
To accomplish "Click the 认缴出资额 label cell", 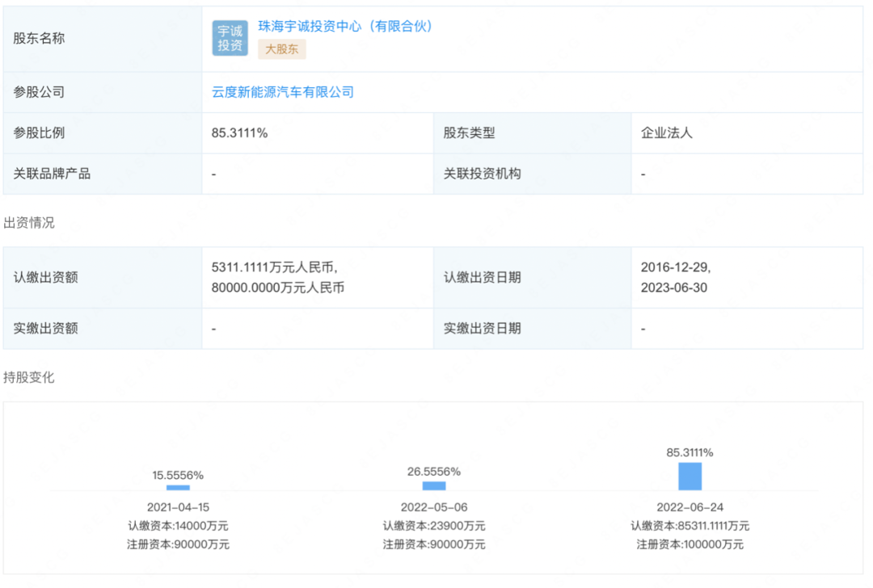I will coord(103,278).
